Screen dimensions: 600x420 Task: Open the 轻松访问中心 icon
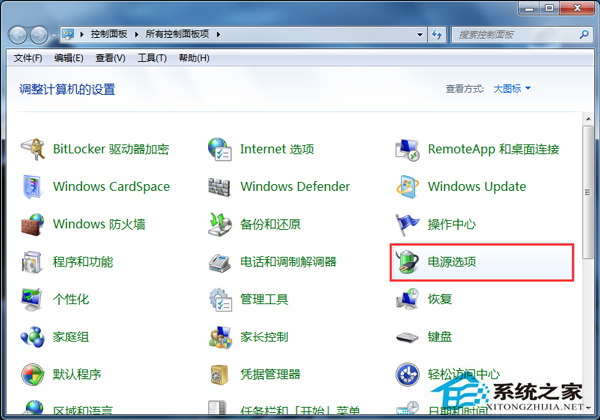point(407,374)
